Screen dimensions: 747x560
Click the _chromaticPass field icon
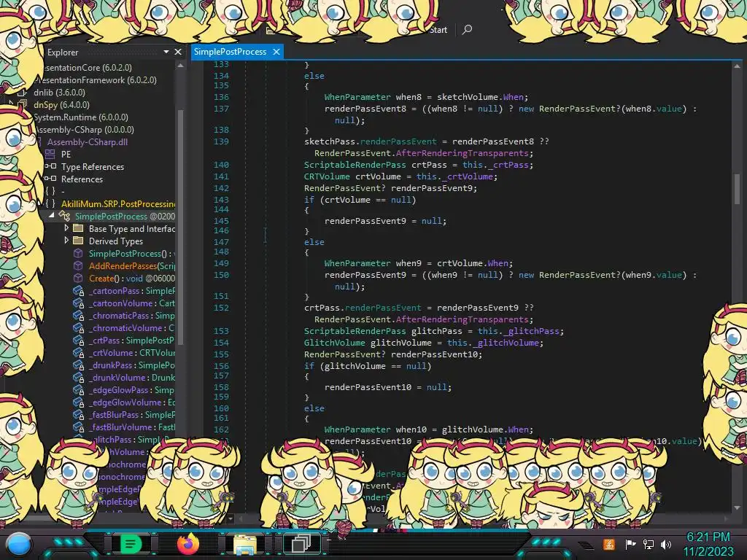(78, 315)
